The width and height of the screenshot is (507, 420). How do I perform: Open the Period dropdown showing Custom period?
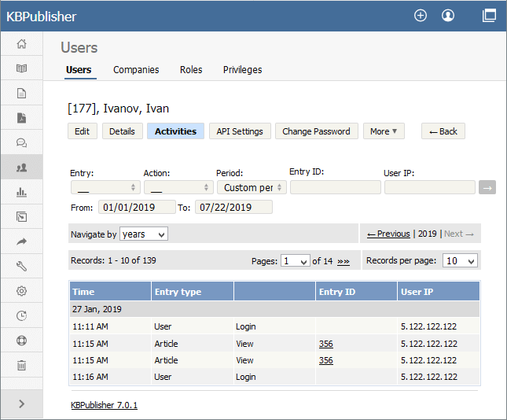(x=252, y=187)
